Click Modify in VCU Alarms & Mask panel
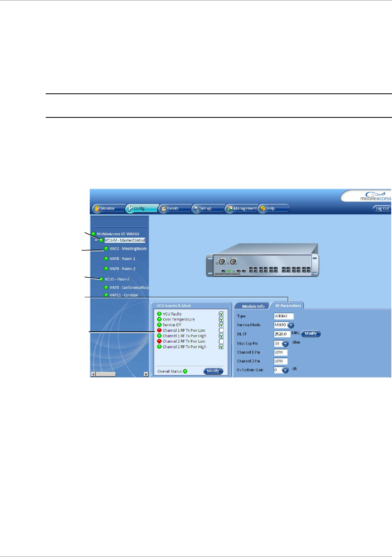 [213, 371]
